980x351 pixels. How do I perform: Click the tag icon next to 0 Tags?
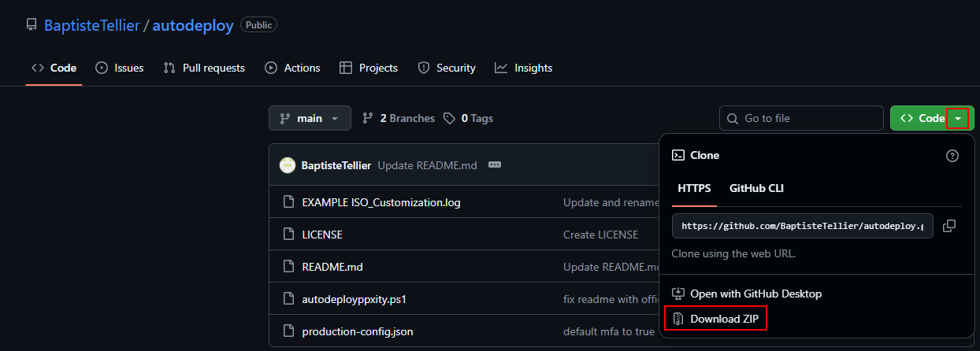coord(449,118)
